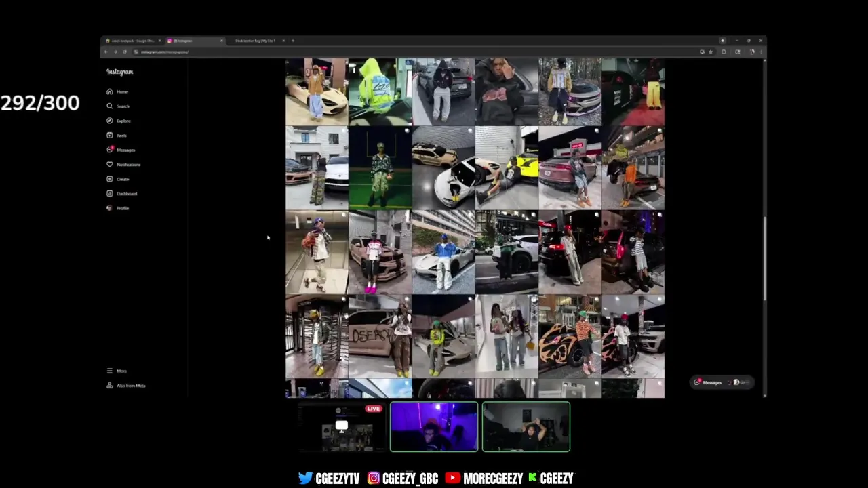Open the browser three-dot menu
The image size is (868, 488).
pos(761,52)
